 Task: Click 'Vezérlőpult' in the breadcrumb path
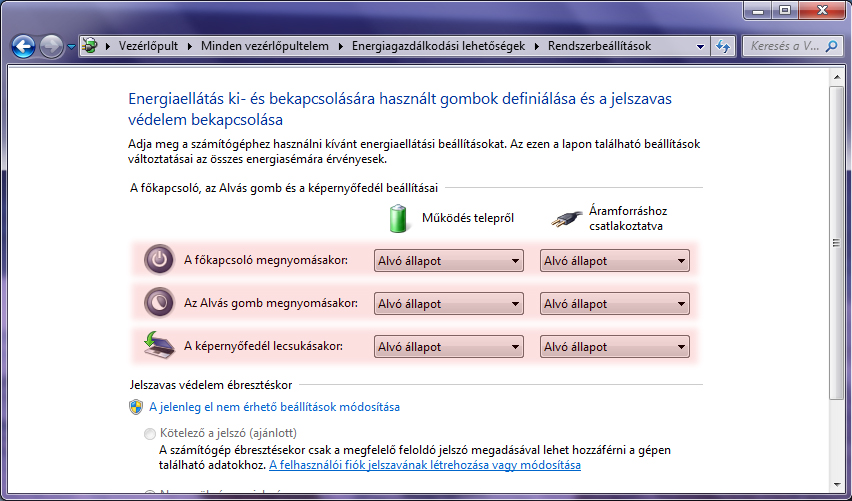pyautogui.click(x=149, y=46)
